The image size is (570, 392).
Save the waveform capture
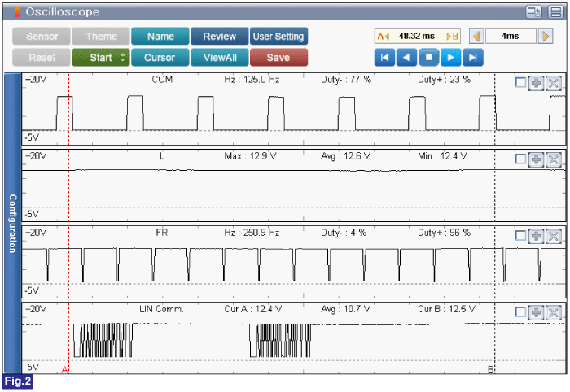click(278, 58)
